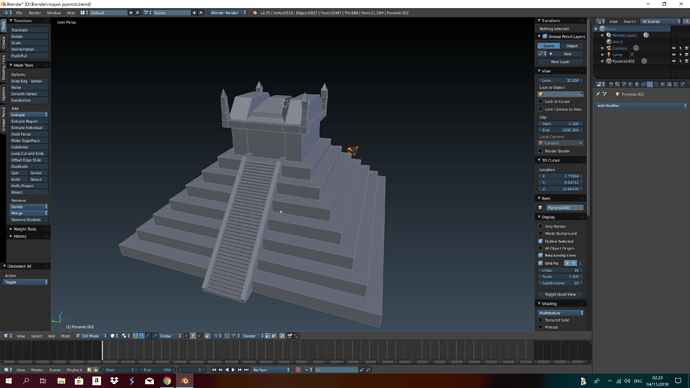Toggle Lock to Cursor checkbox
The image size is (690, 388).
tap(540, 101)
